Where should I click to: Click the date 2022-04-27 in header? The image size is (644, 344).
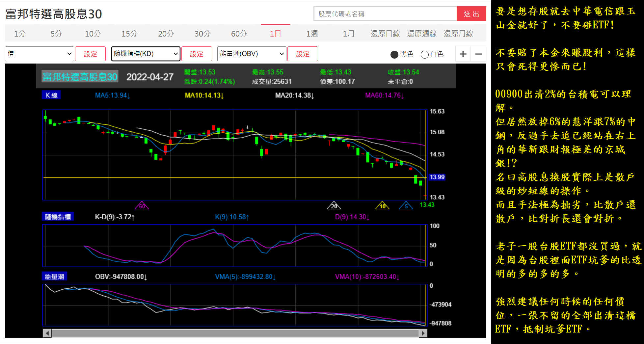(150, 77)
